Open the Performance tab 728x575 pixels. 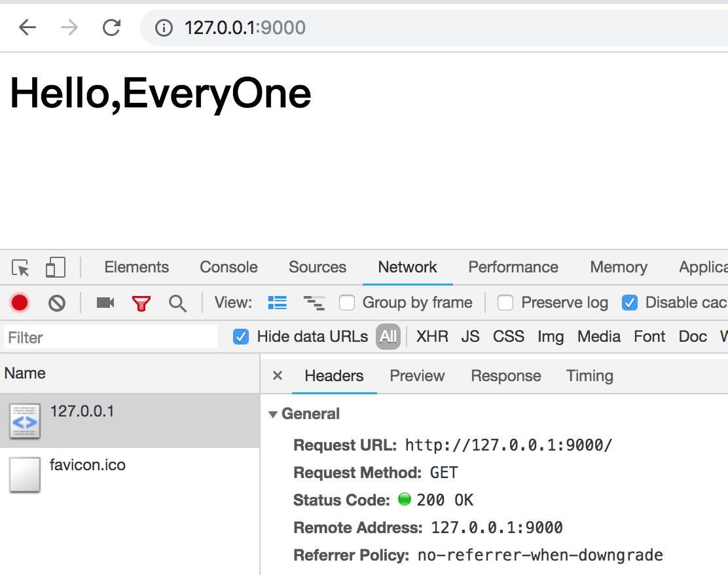513,268
